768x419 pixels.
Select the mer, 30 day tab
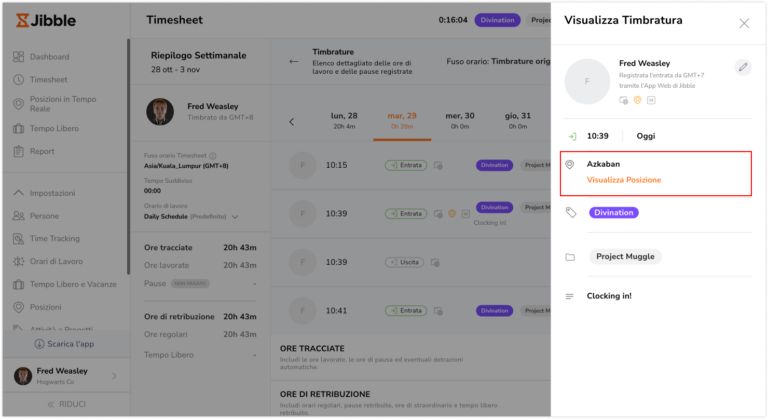(459, 120)
